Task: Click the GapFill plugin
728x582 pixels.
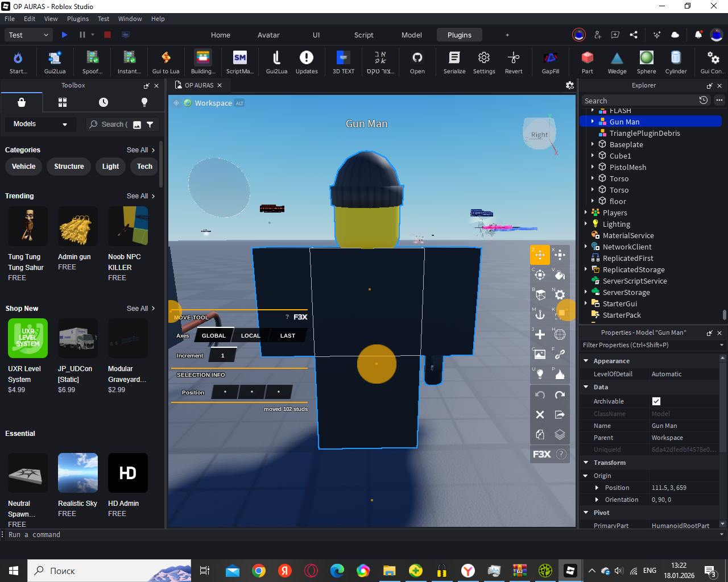Action: click(x=550, y=62)
